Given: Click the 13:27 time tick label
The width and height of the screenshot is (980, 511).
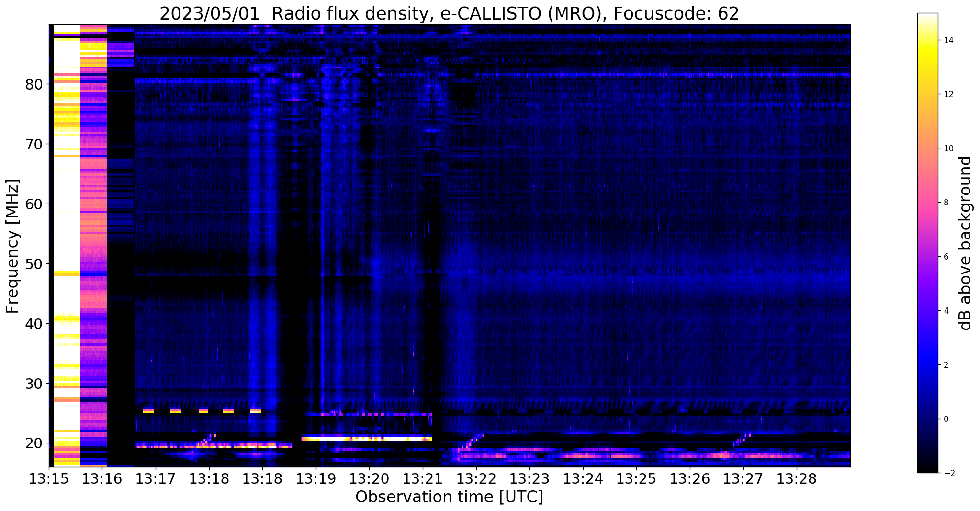Looking at the screenshot, I should (x=743, y=479).
